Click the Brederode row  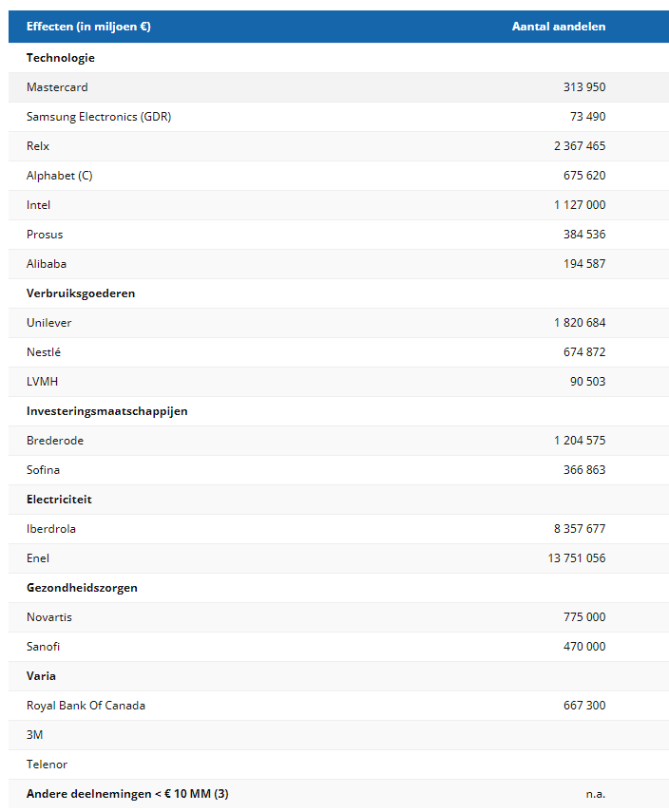[338, 441]
